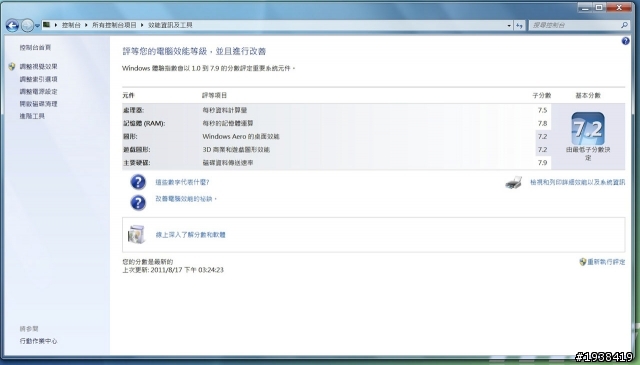Close the Control Panel window
The image size is (640, 365).
click(x=619, y=7)
